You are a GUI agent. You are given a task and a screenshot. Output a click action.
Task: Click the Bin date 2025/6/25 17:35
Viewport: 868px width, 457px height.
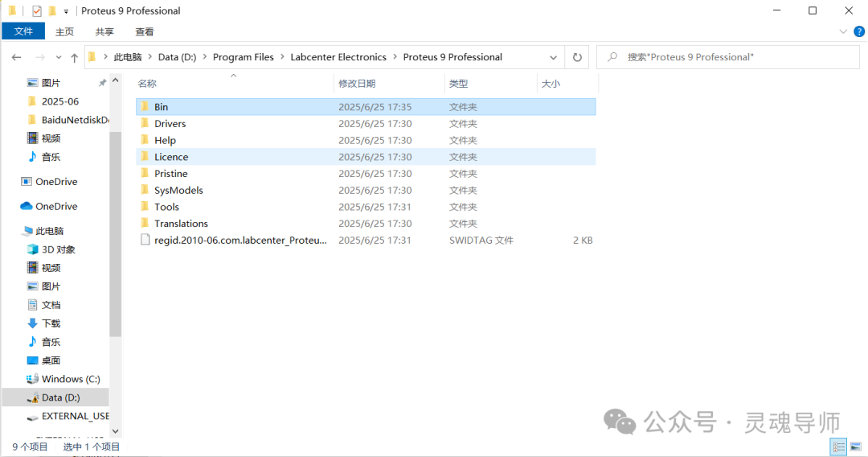click(375, 107)
